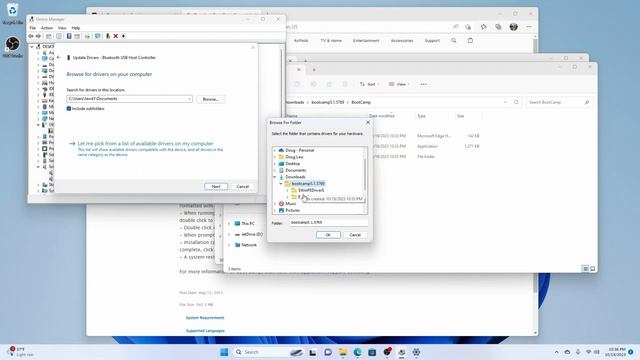Click the BootCamp breadcrumb in Explorer address bar

pyautogui.click(x=361, y=102)
